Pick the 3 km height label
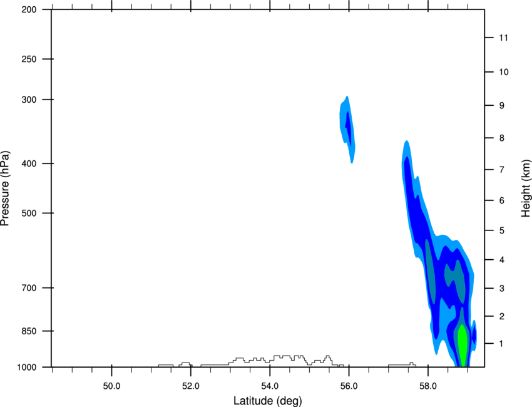 pos(501,289)
